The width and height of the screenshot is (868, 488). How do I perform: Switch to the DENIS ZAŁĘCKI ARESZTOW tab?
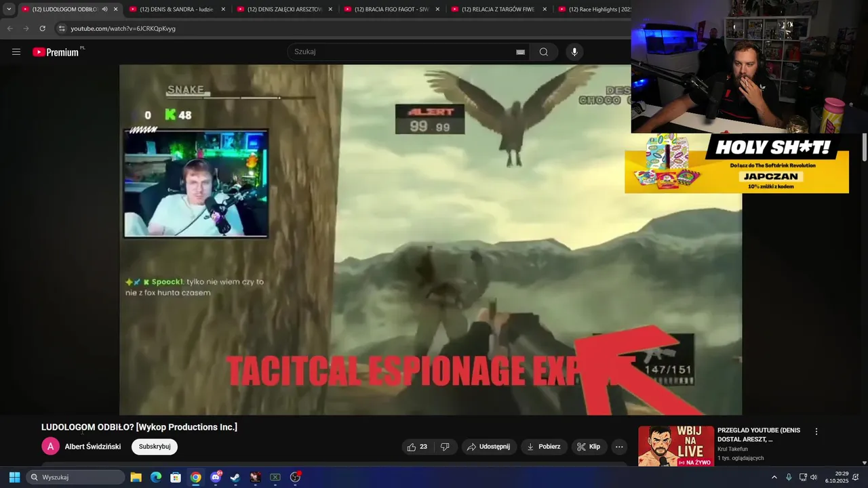[284, 9]
